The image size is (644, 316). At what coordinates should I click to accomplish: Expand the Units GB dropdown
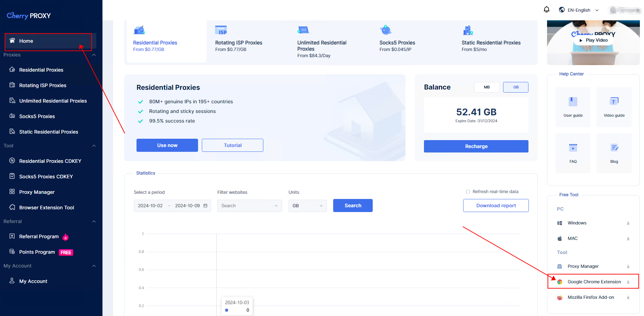coord(307,206)
